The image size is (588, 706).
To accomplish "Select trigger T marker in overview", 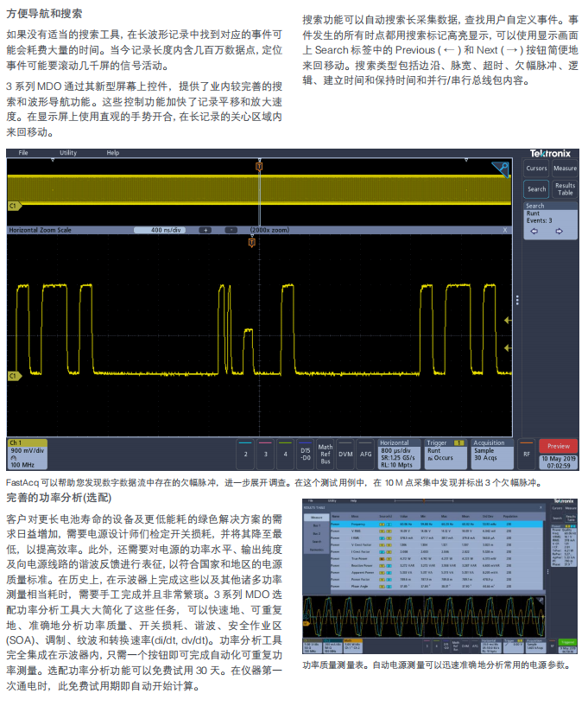I will tap(259, 167).
